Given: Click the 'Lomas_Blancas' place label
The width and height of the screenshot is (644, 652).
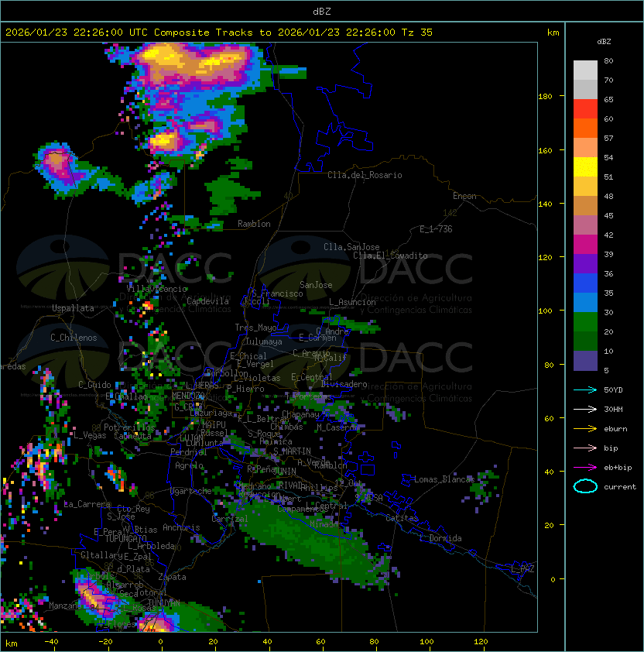Looking at the screenshot, I should tap(444, 479).
